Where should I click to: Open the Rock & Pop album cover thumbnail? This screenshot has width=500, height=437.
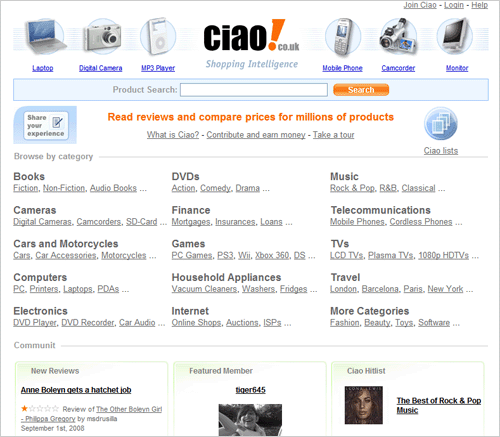(364, 405)
